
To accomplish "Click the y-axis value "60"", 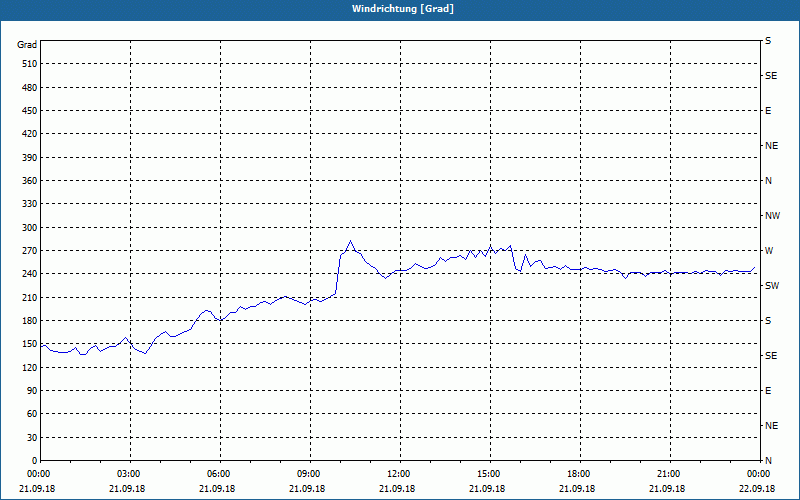I will (x=32, y=414).
